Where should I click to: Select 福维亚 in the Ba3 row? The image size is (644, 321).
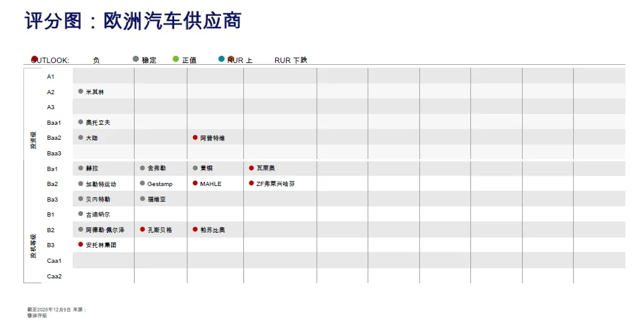(x=156, y=199)
